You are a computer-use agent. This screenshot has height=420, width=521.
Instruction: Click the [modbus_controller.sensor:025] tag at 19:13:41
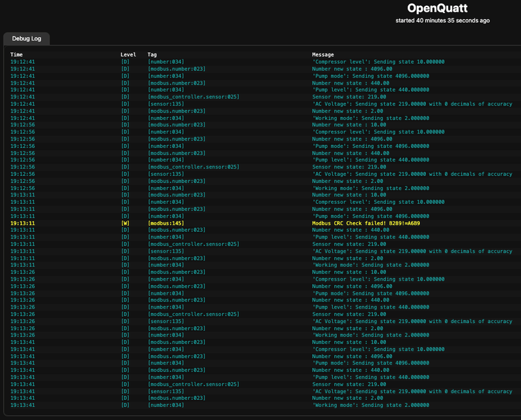(x=193, y=384)
